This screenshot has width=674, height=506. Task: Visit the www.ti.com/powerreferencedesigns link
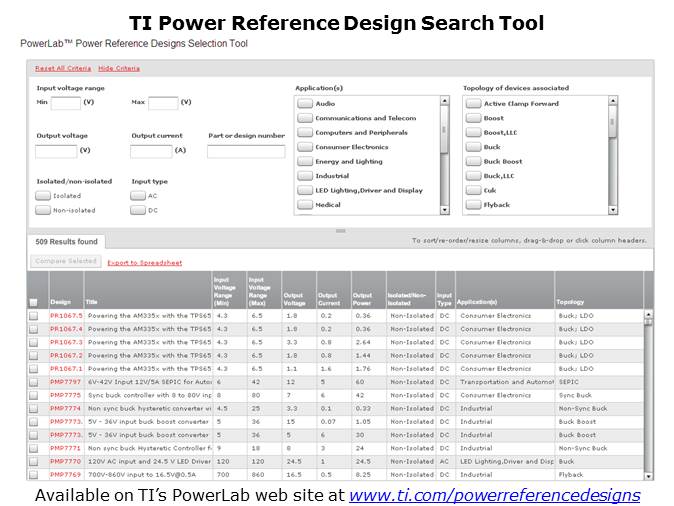point(494,495)
